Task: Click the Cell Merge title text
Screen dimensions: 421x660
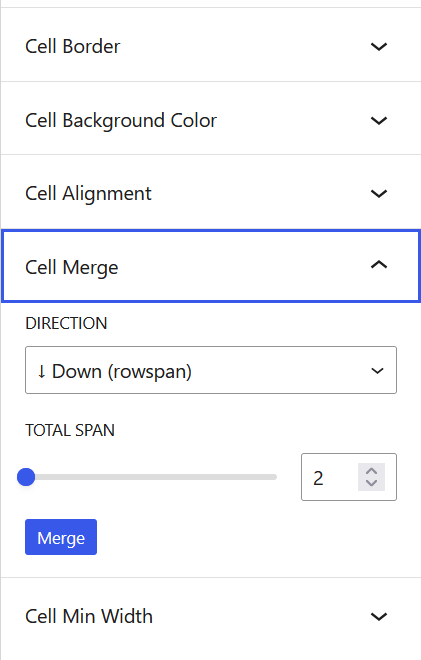Action: click(x=72, y=268)
